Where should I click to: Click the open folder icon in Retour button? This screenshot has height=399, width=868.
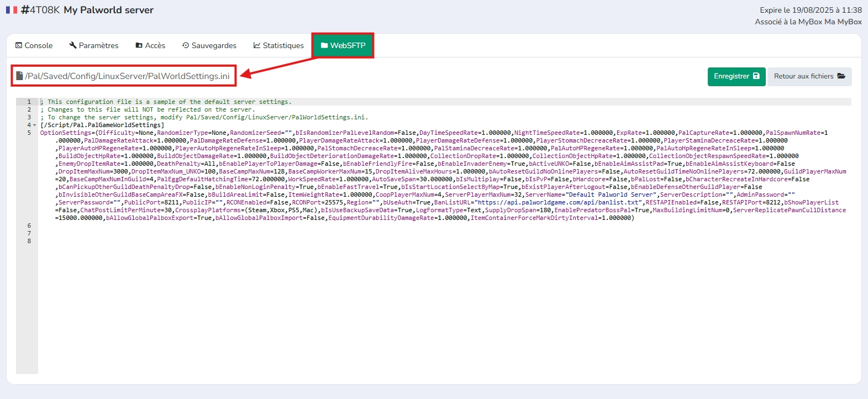point(841,76)
